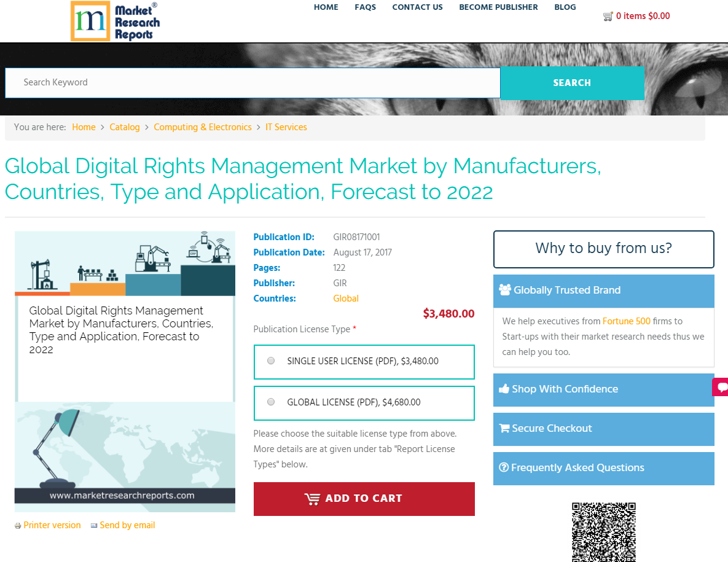Select the SINGLE USER LICENSE radio button
Screen dimensions: 728x562
point(271,361)
